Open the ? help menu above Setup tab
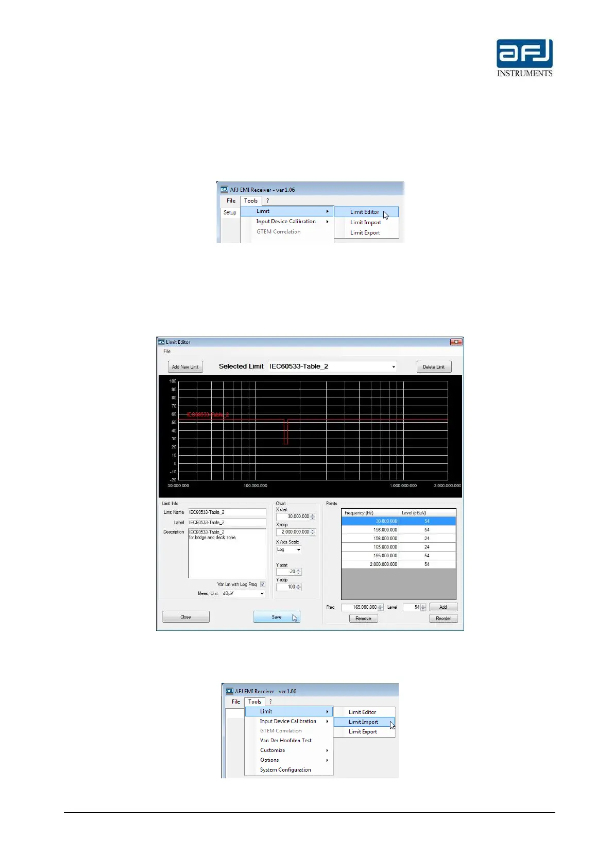Viewport: 613px width, 868px height. point(267,201)
